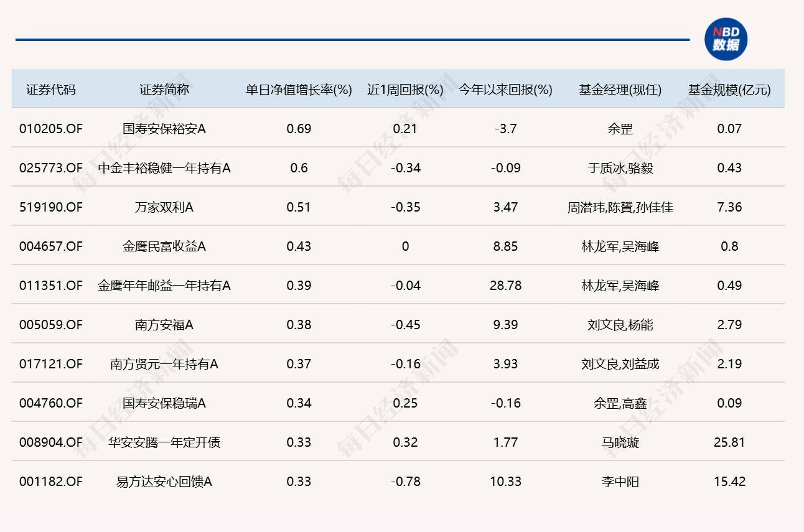Click manager name 李中阳
The image size is (804, 532).
coord(620,482)
